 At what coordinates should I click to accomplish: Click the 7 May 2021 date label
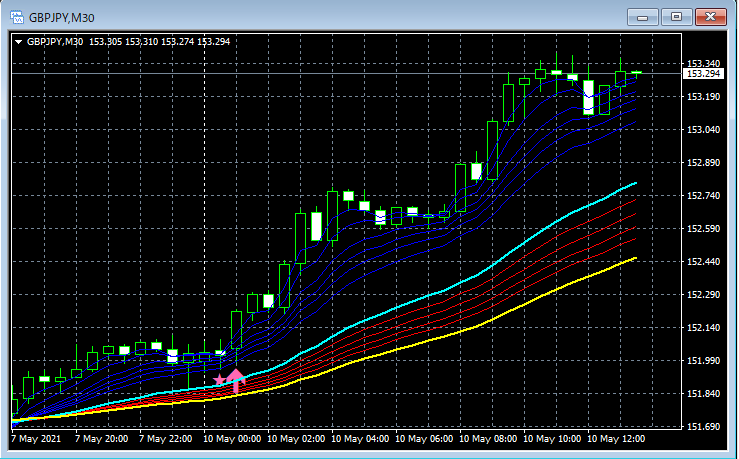pos(36,439)
